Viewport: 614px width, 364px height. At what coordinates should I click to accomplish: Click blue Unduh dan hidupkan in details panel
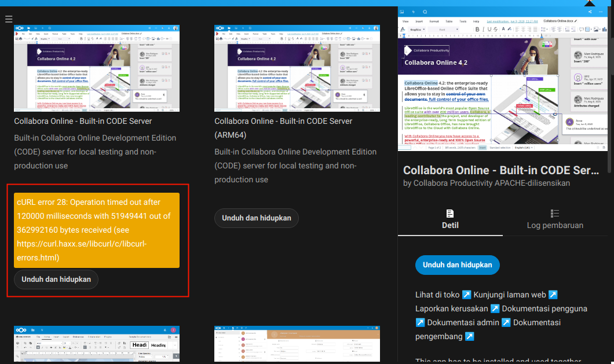[x=458, y=265]
